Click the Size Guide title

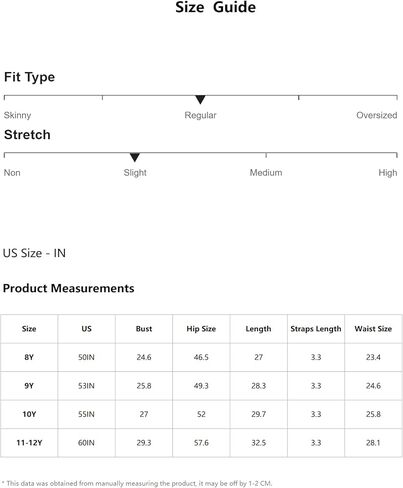tap(216, 7)
